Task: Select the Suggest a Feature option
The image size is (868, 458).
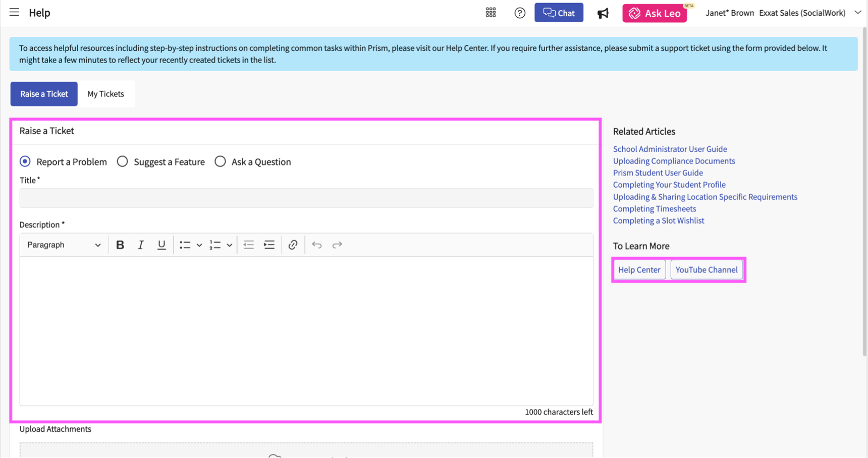Action: pos(122,161)
